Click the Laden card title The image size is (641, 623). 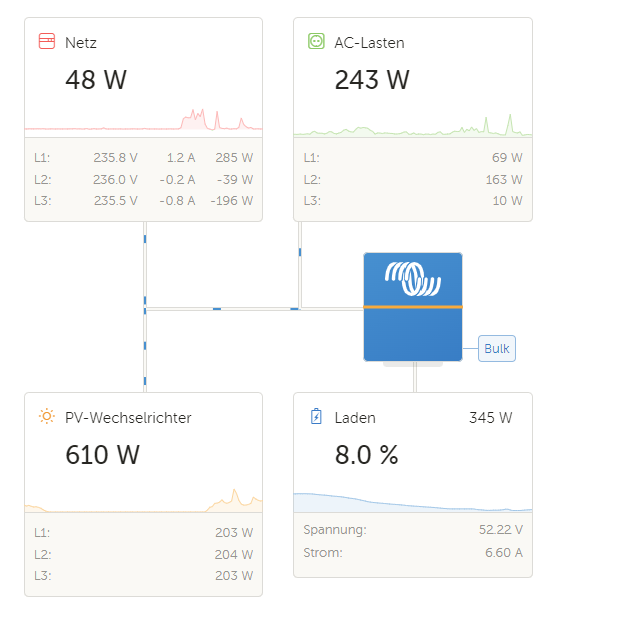click(x=355, y=418)
